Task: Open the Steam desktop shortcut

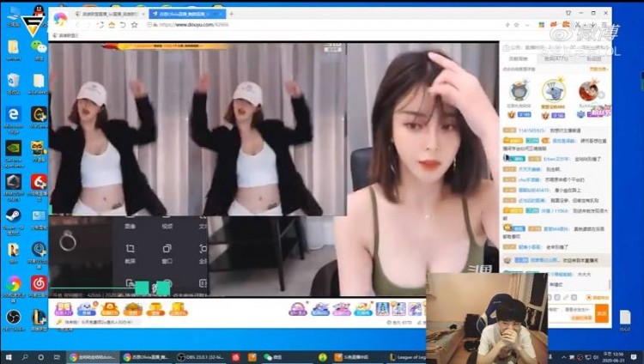Action: pos(13,215)
